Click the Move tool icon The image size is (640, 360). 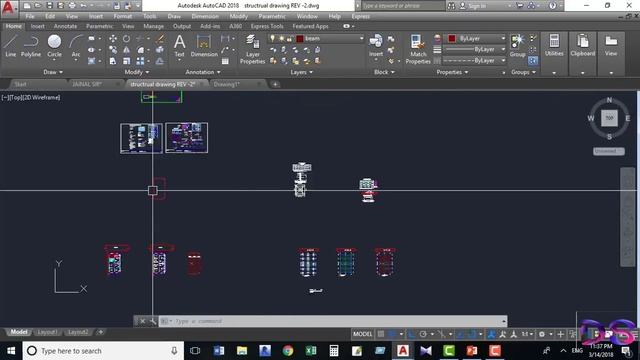tap(113, 39)
